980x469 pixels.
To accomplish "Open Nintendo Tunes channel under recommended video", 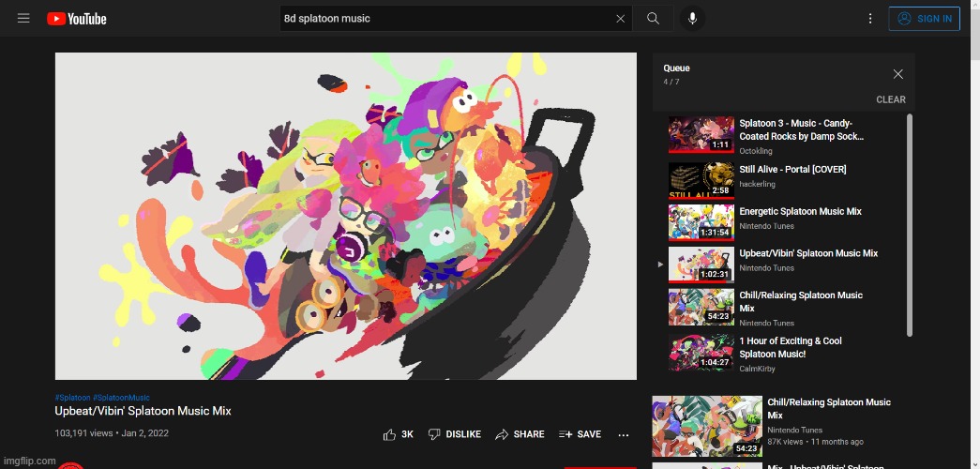I will pyautogui.click(x=794, y=431).
